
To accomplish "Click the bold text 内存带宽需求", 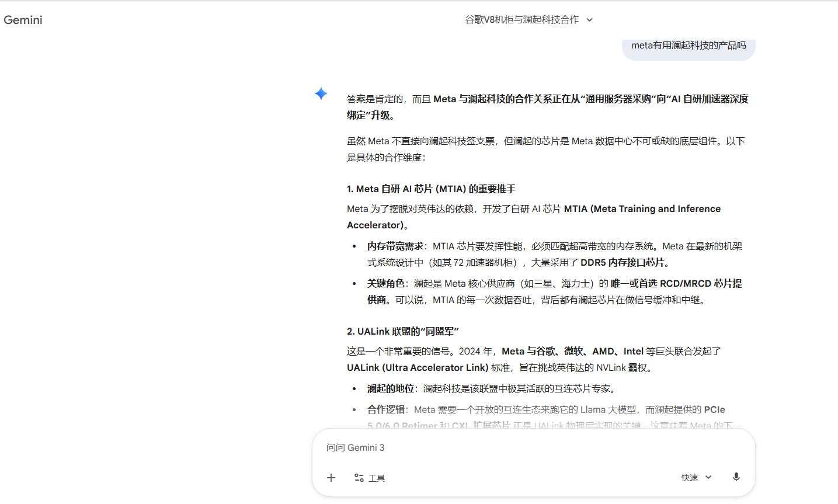I will (395, 246).
